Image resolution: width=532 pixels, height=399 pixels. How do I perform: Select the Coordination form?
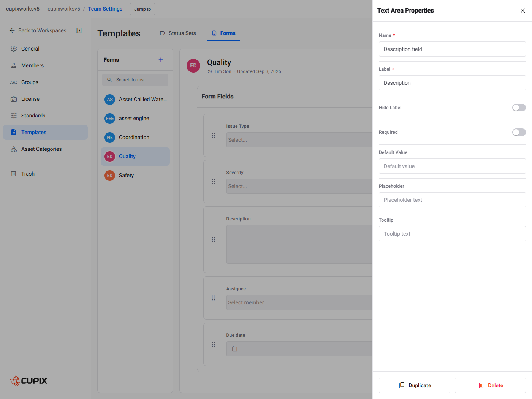(x=135, y=137)
